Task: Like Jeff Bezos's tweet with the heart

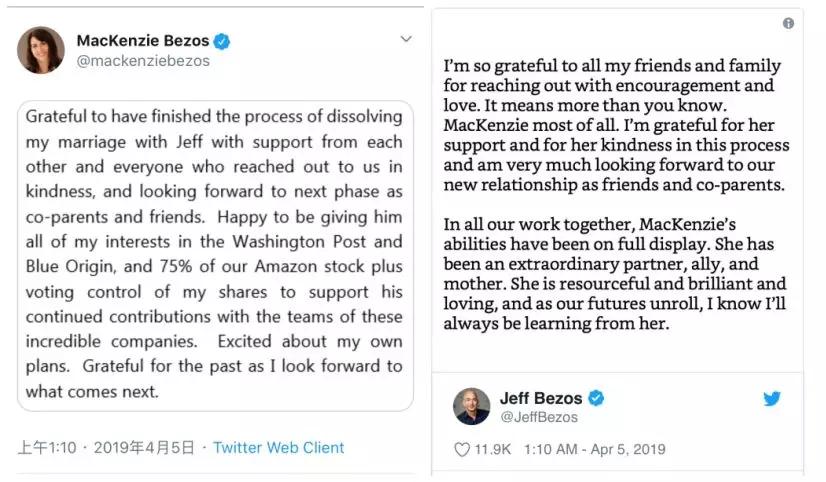Action: (x=462, y=450)
